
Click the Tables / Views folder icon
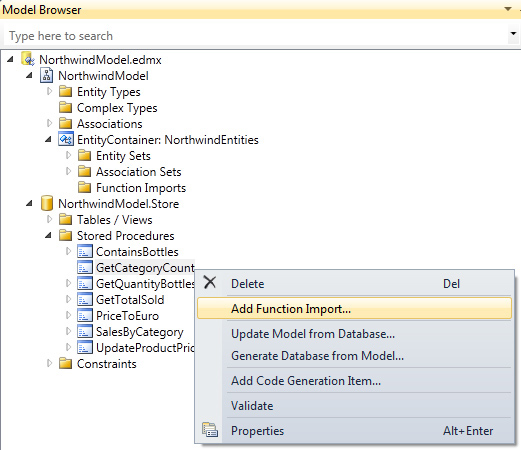[65, 219]
